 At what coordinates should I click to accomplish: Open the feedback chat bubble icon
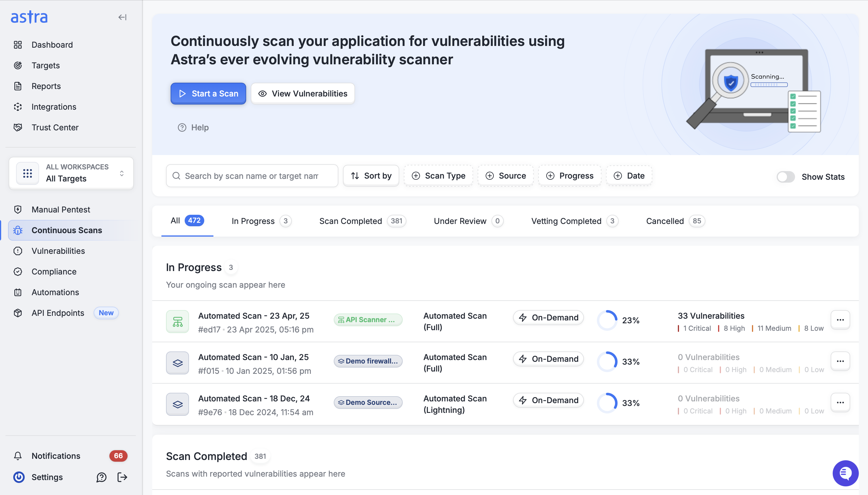click(101, 477)
